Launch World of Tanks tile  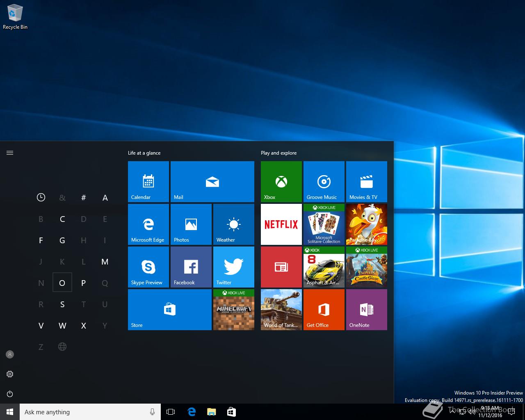[x=281, y=310]
